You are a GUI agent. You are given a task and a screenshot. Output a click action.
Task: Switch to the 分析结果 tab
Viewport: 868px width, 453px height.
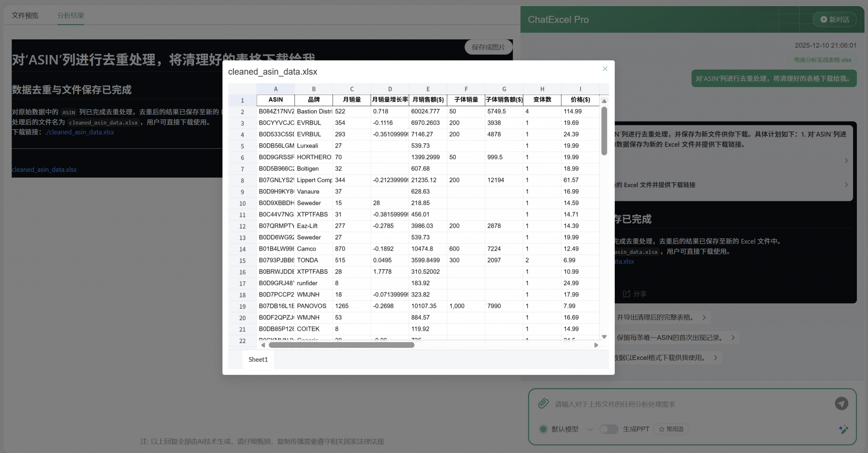[70, 16]
